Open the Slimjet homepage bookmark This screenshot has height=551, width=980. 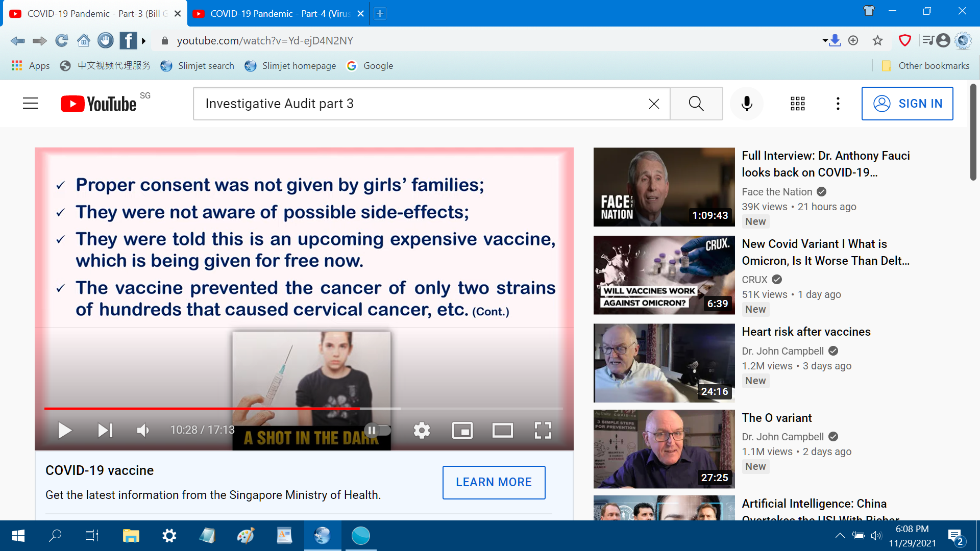click(x=290, y=66)
